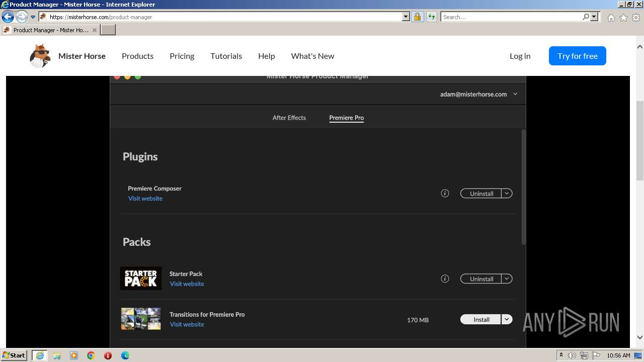
Task: Click the Mister Horse brand name
Action: point(82,56)
